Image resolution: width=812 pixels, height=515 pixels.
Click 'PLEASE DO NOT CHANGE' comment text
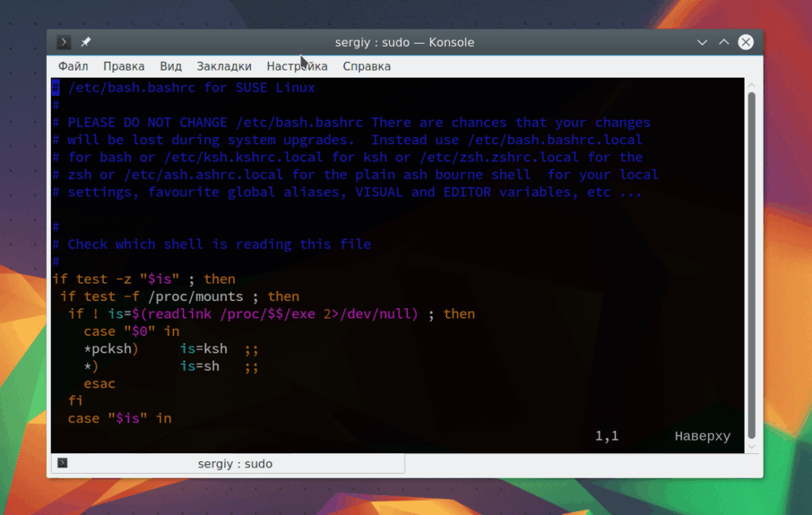tap(147, 122)
